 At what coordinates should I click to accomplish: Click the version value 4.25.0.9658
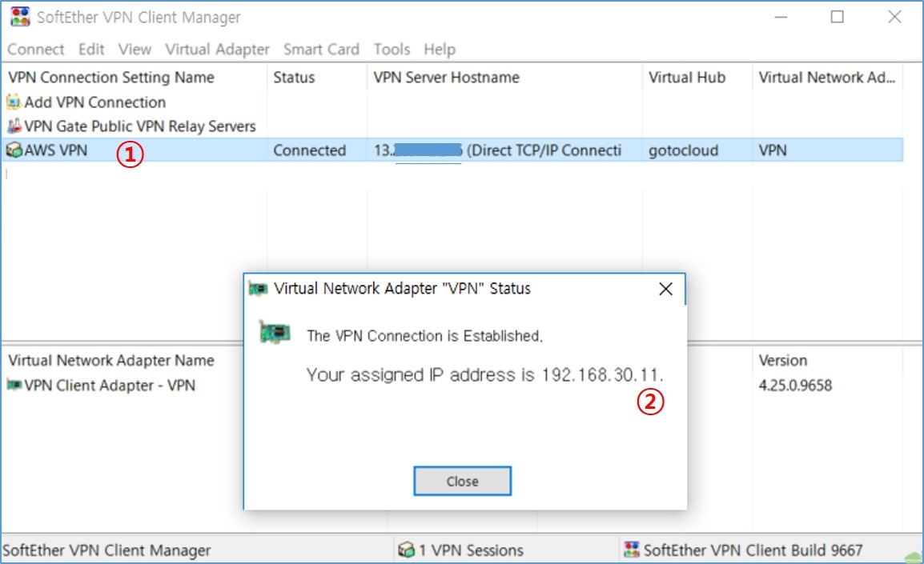[795, 385]
